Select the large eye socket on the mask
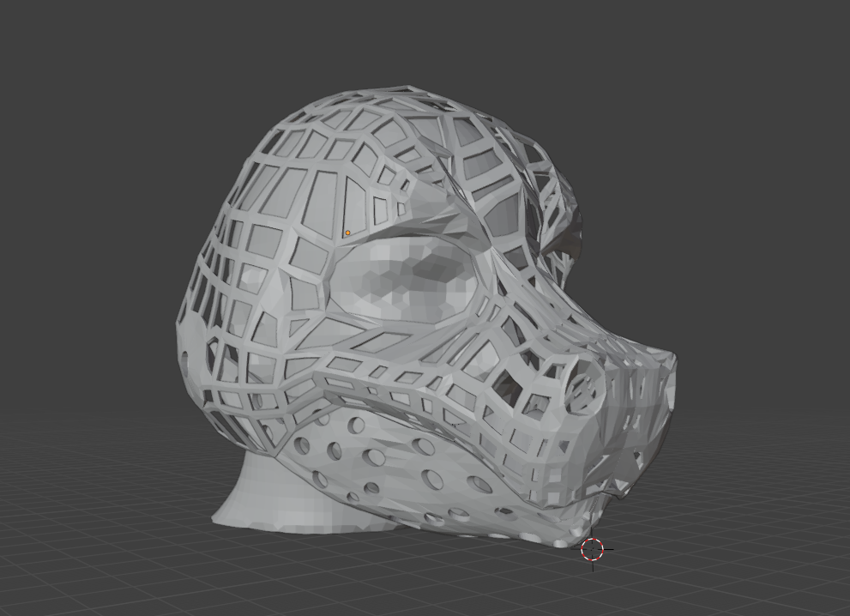Image resolution: width=850 pixels, height=616 pixels. click(402, 281)
